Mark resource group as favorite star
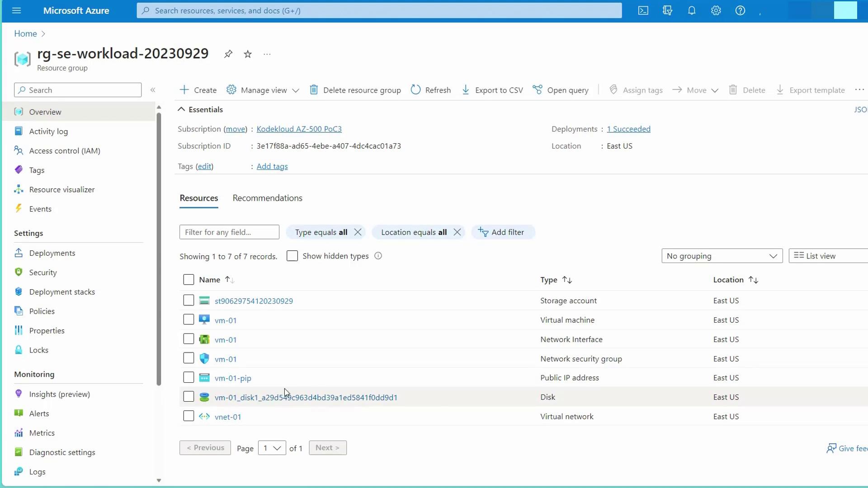The height and width of the screenshot is (488, 868). [248, 54]
